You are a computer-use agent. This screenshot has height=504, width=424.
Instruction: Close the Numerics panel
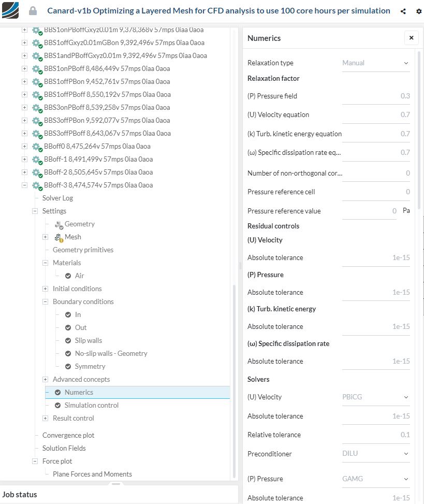(x=411, y=38)
